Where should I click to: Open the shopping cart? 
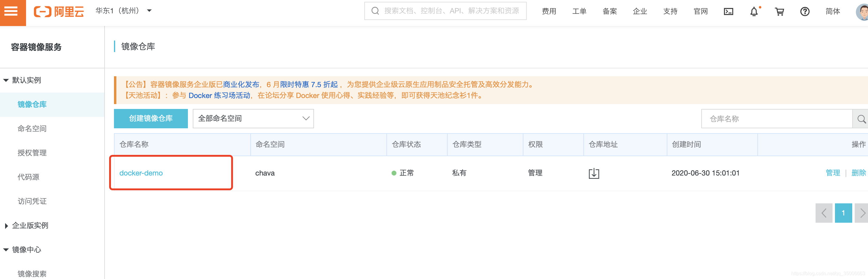pyautogui.click(x=780, y=11)
